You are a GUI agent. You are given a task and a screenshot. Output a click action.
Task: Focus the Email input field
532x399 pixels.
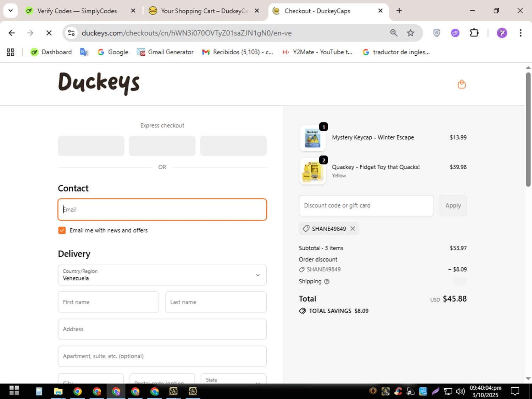click(162, 210)
